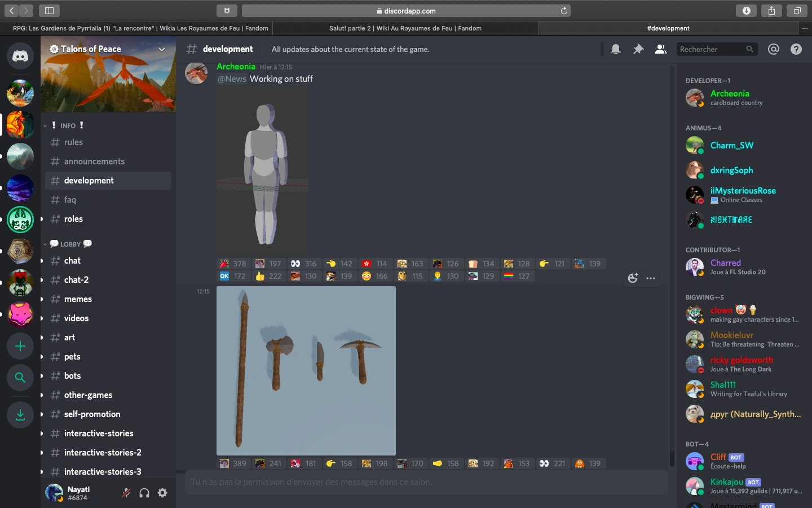The width and height of the screenshot is (812, 508).
Task: Collapse the INFO channel category
Action: 68,125
